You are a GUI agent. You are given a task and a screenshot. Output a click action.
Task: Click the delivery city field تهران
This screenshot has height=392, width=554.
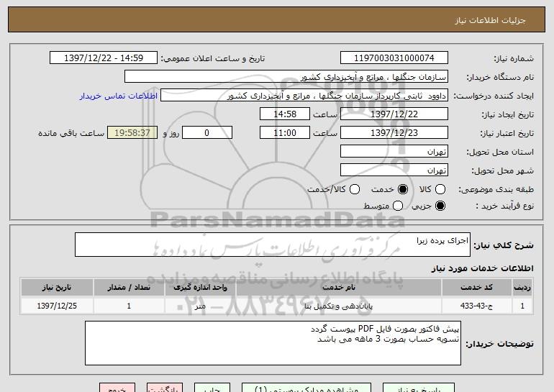click(394, 170)
